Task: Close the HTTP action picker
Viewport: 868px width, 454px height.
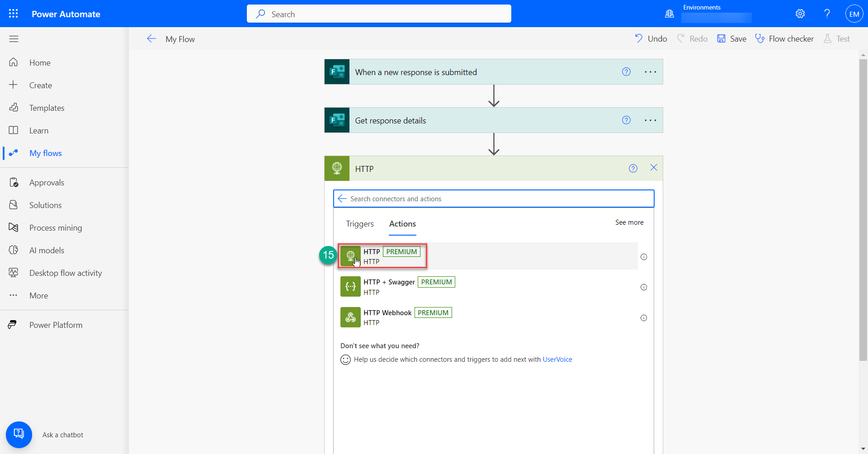Action: click(x=654, y=168)
